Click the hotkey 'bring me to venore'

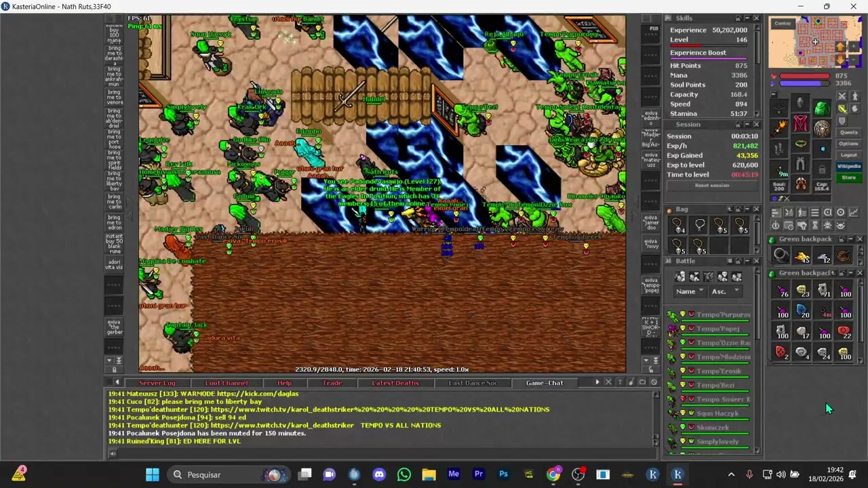[x=114, y=97]
